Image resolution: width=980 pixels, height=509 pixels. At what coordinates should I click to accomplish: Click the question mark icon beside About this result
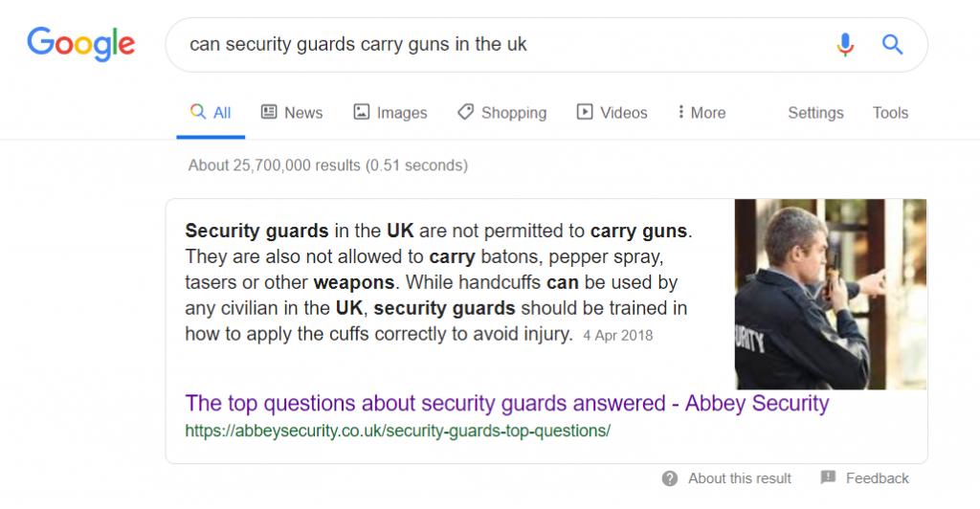tap(670, 478)
